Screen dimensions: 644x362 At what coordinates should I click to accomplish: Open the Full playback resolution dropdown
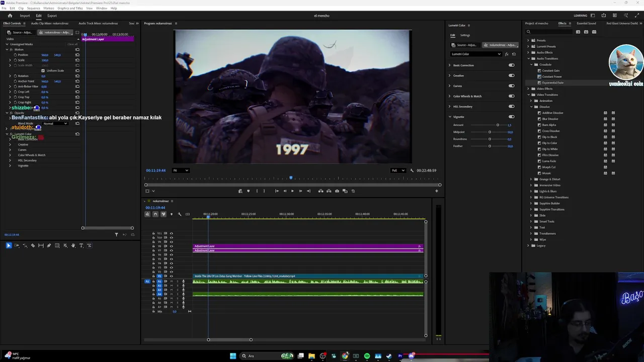(398, 170)
